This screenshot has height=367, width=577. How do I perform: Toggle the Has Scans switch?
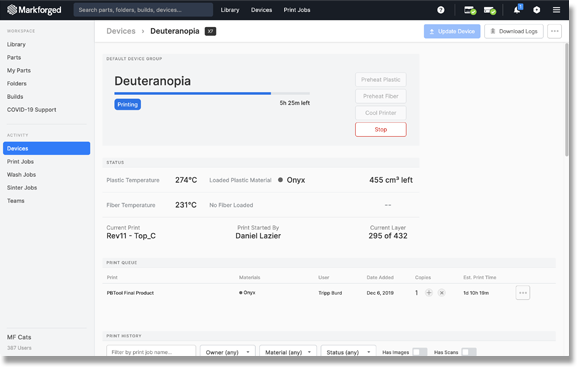469,352
